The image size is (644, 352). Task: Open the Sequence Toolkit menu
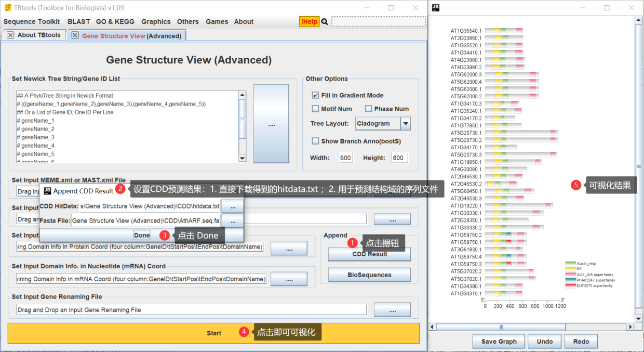click(x=32, y=21)
